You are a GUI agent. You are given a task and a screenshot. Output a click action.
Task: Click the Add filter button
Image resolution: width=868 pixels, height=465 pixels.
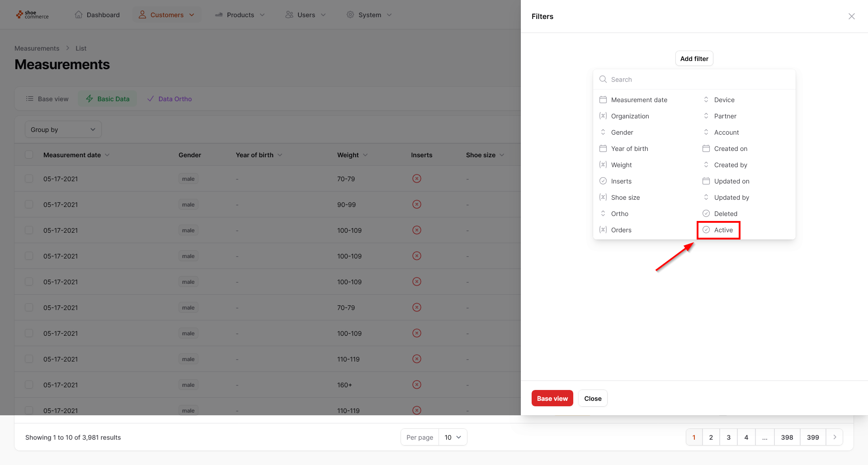point(694,58)
